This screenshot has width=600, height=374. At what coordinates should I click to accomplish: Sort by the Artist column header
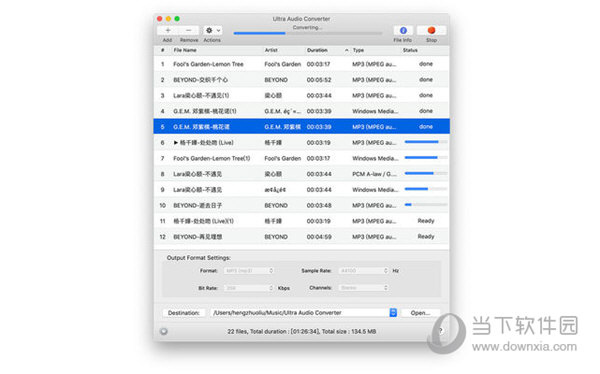tap(271, 50)
